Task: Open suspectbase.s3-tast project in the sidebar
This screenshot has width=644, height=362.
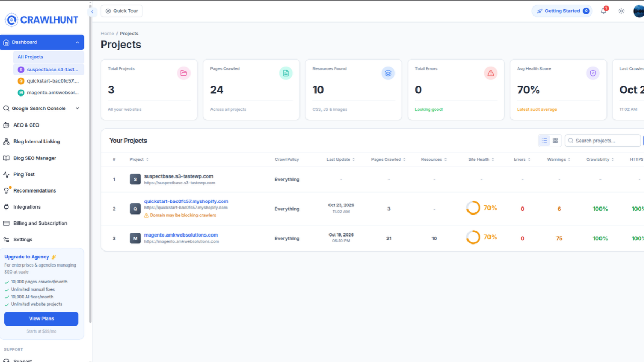Action: (x=49, y=69)
